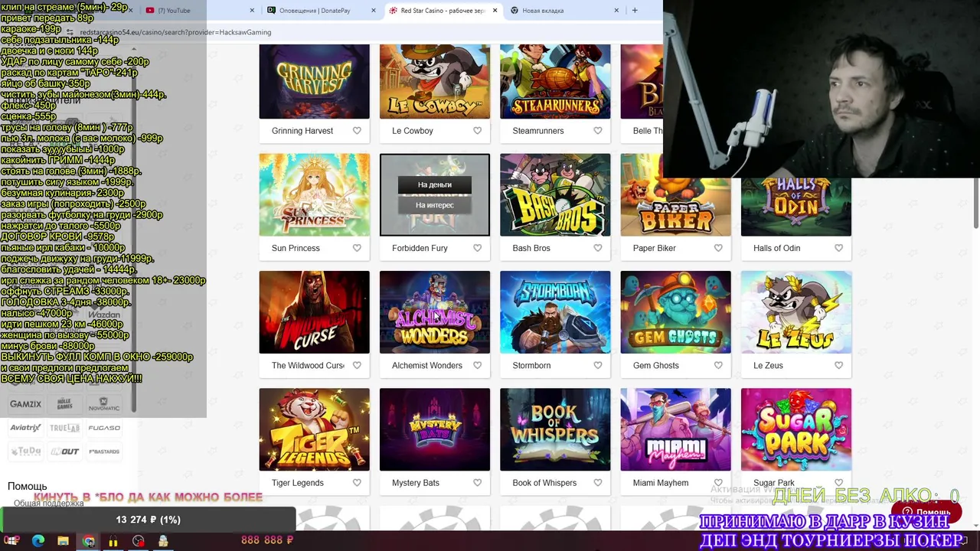Toggle the Paper Biker heart icon
The image size is (980, 551).
(718, 248)
